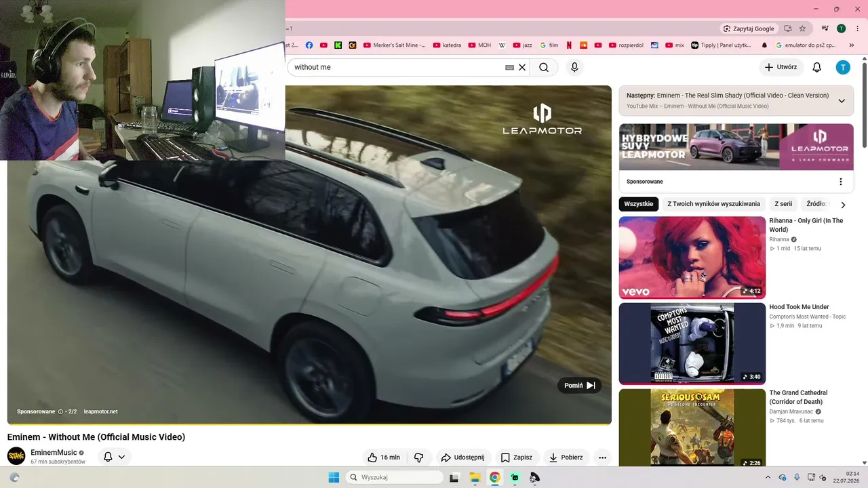Select the 'Z serii' filter chip
Viewport: 868px width, 488px height.
[783, 204]
